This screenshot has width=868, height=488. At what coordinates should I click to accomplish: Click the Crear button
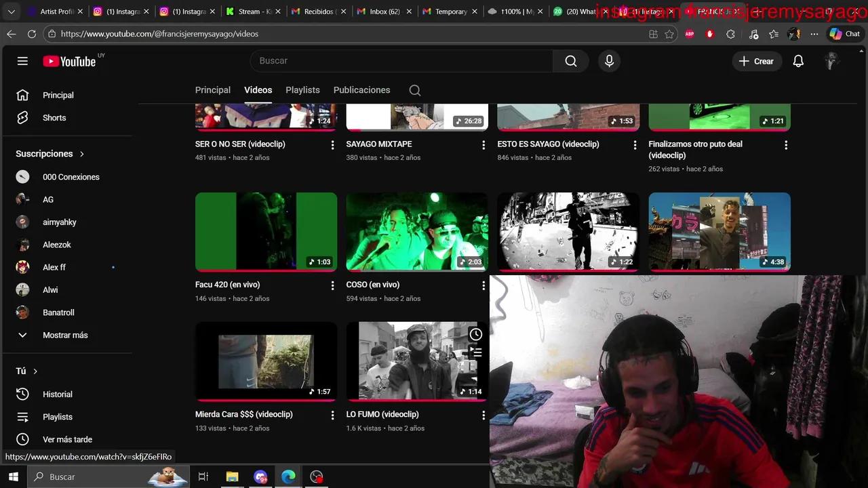756,61
